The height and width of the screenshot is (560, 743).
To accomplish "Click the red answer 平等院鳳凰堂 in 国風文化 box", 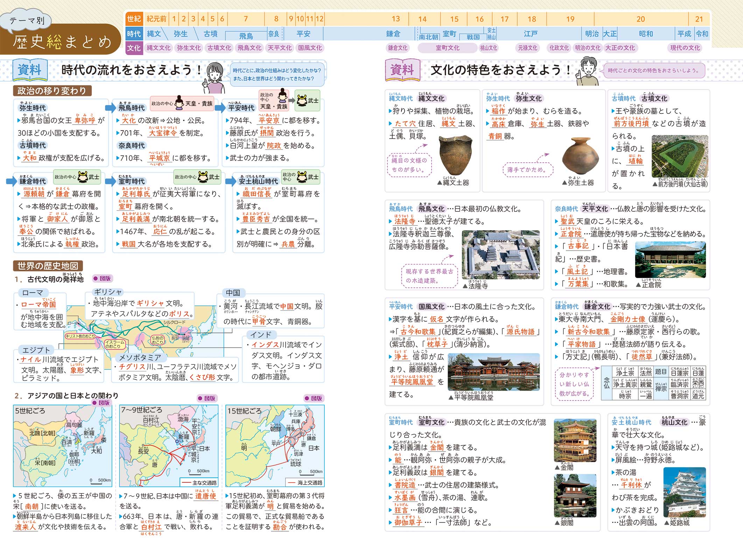I will pos(412,382).
